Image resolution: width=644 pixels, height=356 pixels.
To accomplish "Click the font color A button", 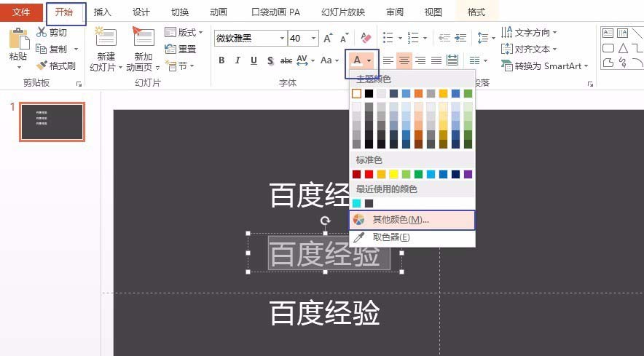I will tap(357, 60).
